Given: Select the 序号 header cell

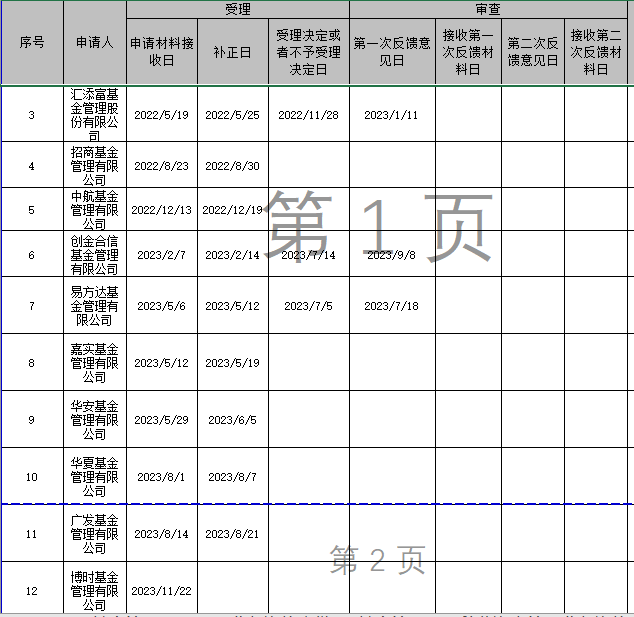Looking at the screenshot, I should pos(32,42).
